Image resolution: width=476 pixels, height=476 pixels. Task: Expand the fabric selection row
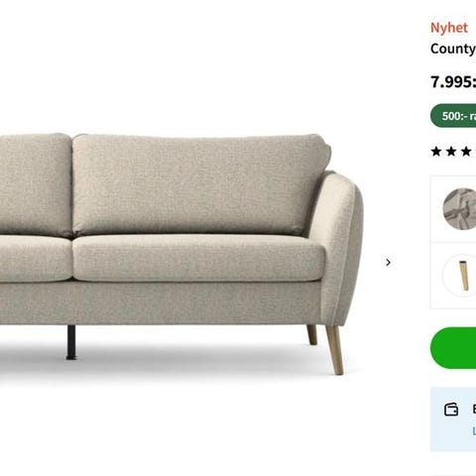pos(453,209)
